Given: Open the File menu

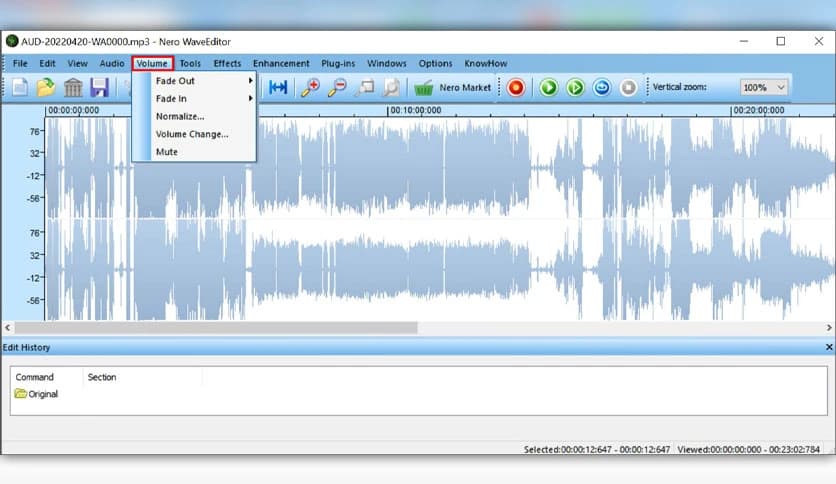Looking at the screenshot, I should tap(20, 63).
